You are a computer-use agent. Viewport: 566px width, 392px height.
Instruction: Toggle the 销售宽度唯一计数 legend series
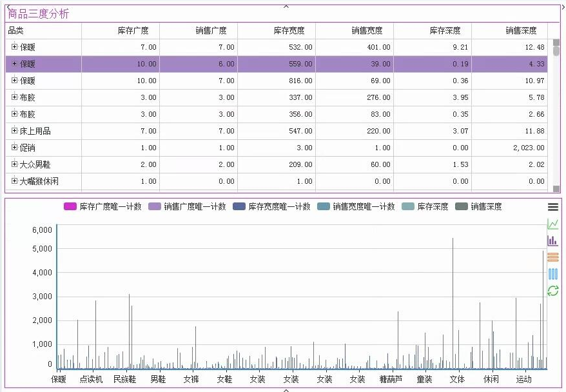point(356,206)
